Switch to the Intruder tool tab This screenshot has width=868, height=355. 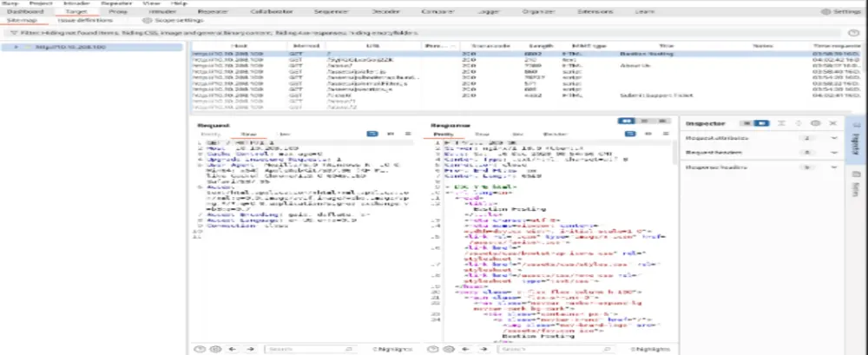coord(162,11)
